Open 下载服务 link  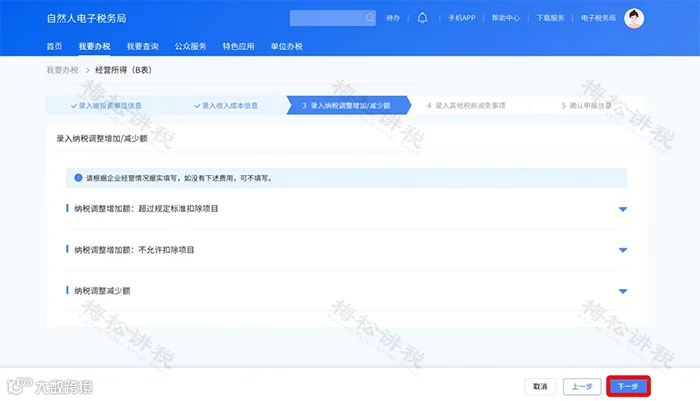coord(550,18)
